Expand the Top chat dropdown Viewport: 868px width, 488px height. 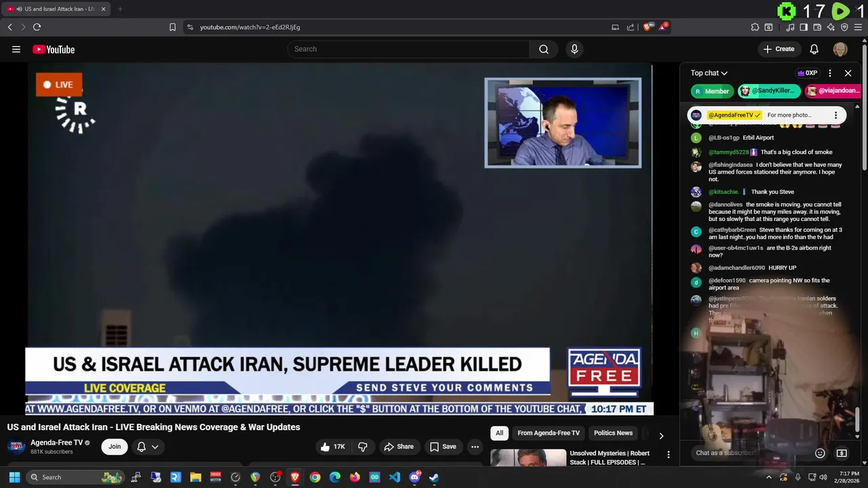(709, 73)
